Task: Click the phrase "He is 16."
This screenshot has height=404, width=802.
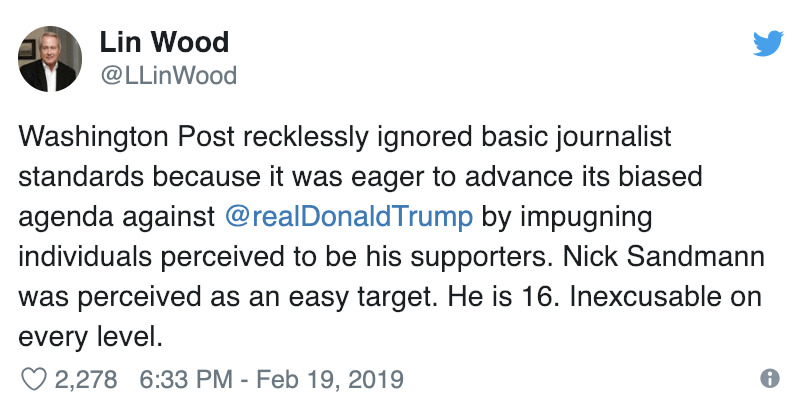Action: [x=503, y=297]
